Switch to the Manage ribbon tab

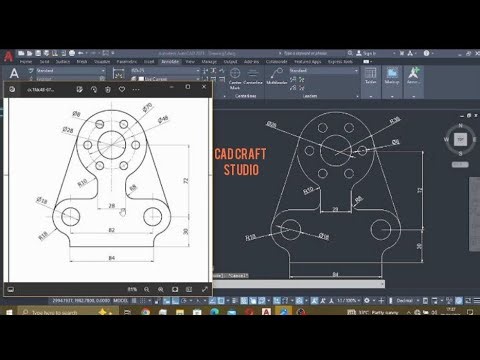pyautogui.click(x=209, y=62)
